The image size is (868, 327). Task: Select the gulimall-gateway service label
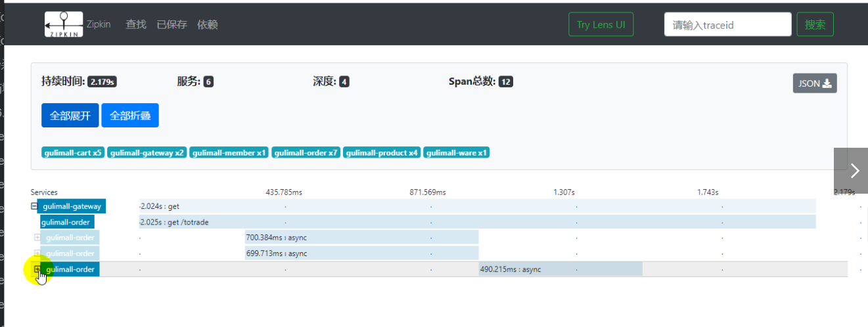click(x=72, y=206)
